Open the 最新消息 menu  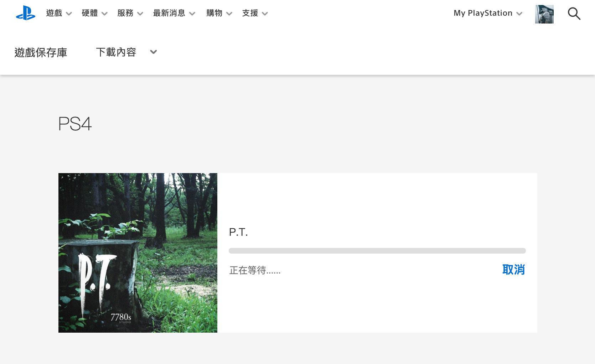174,13
